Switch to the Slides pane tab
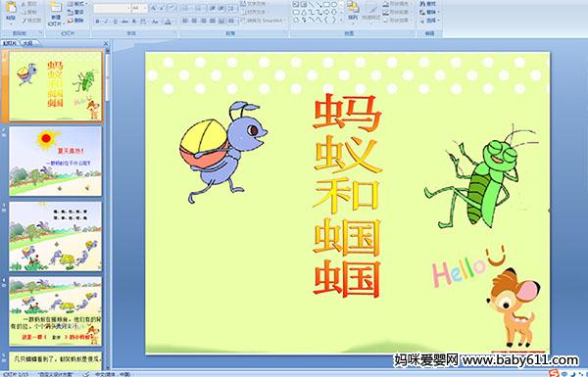This screenshot has width=588, height=377. coord(10,43)
